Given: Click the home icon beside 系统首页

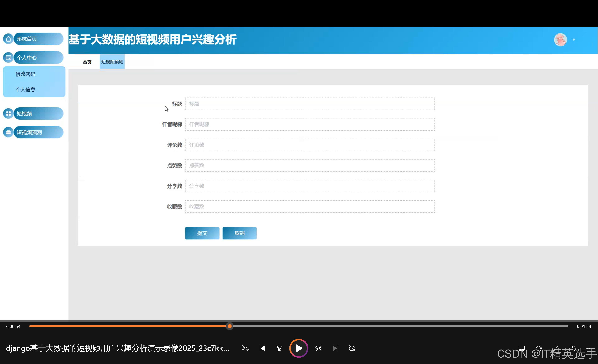Looking at the screenshot, I should [x=8, y=39].
